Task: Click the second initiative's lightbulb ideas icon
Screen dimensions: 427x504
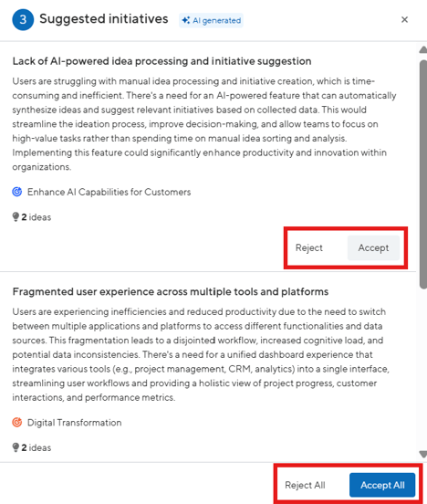Action: tap(16, 447)
